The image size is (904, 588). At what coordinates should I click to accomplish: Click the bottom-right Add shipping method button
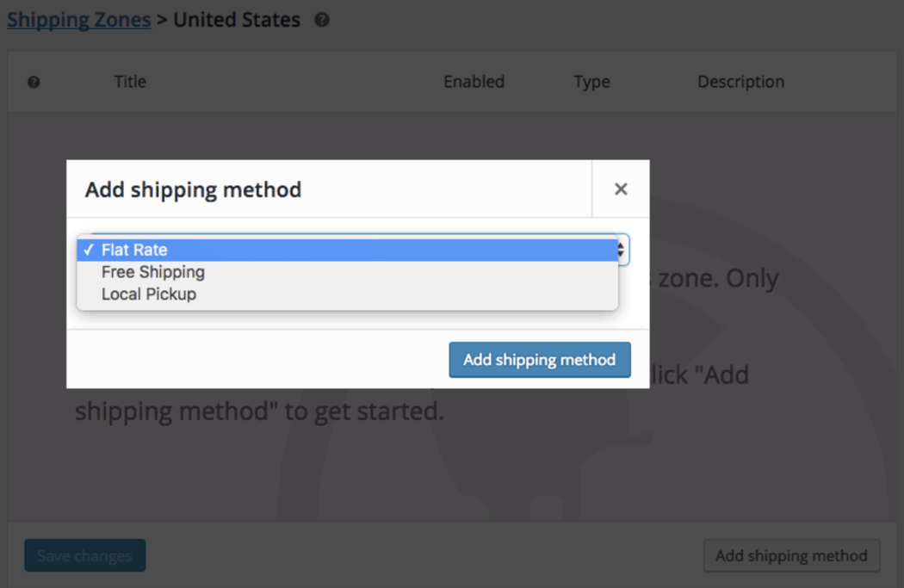[791, 555]
